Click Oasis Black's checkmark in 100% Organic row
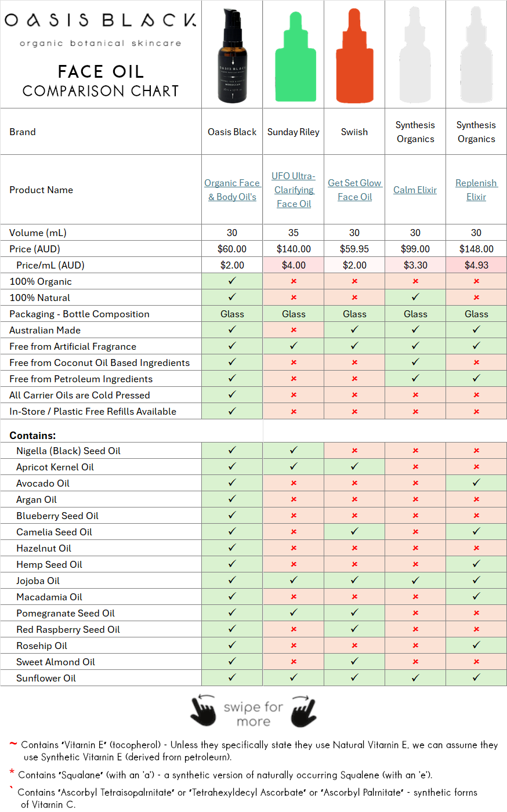507x812 pixels. click(232, 281)
